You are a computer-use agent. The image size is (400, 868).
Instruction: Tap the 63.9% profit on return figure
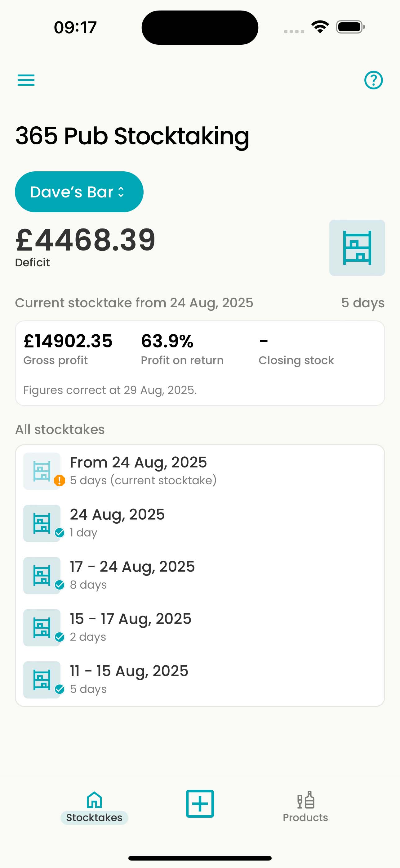pyautogui.click(x=167, y=341)
